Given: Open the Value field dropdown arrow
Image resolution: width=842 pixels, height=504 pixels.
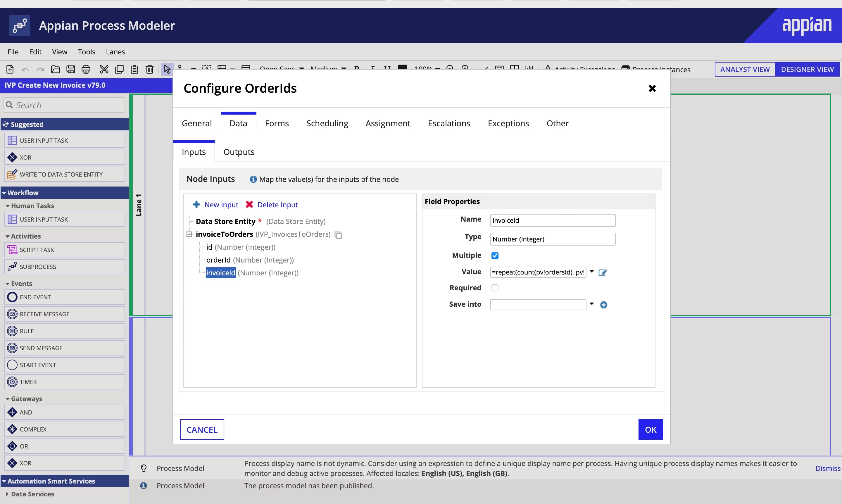Looking at the screenshot, I should (x=592, y=272).
